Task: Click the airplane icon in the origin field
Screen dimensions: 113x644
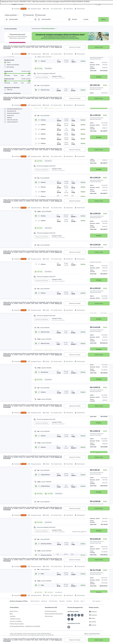Action: click(x=7, y=19)
